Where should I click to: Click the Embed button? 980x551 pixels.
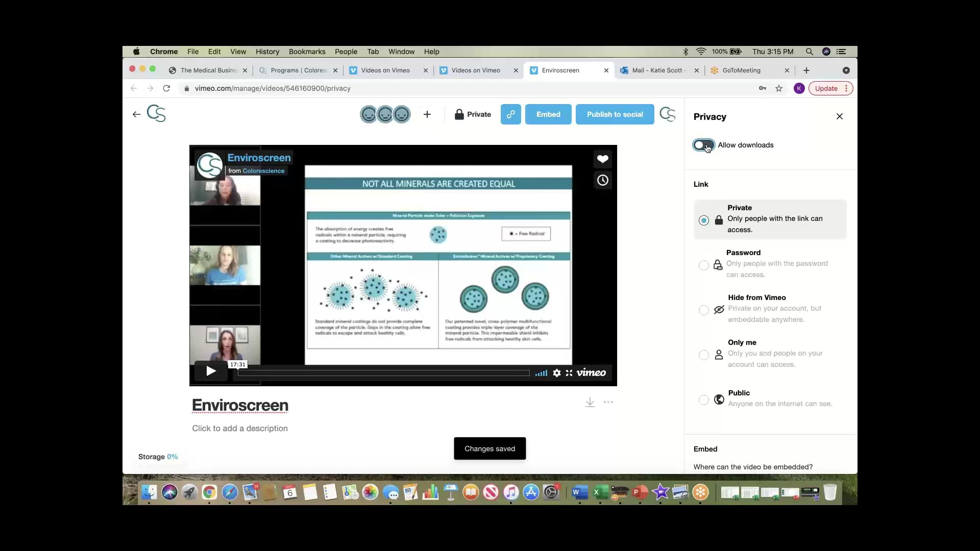548,114
